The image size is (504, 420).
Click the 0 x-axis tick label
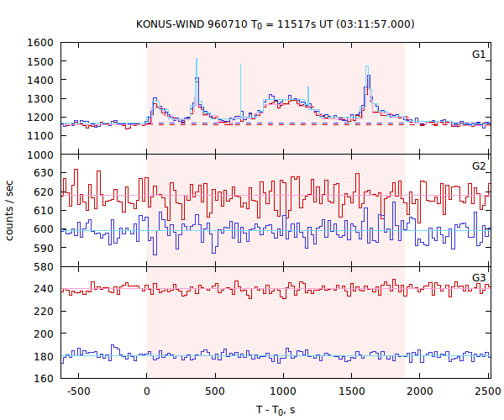tap(147, 391)
